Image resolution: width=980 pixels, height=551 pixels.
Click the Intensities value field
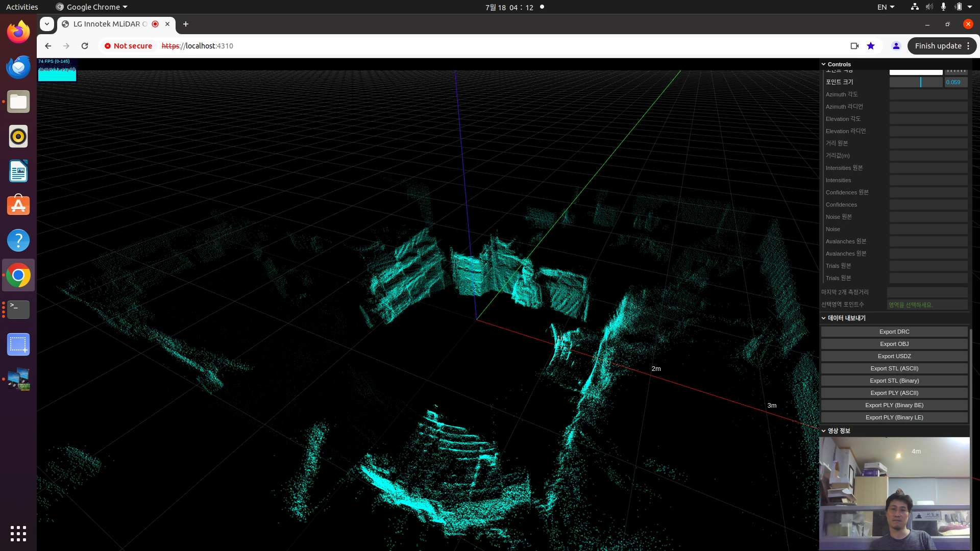click(x=928, y=180)
